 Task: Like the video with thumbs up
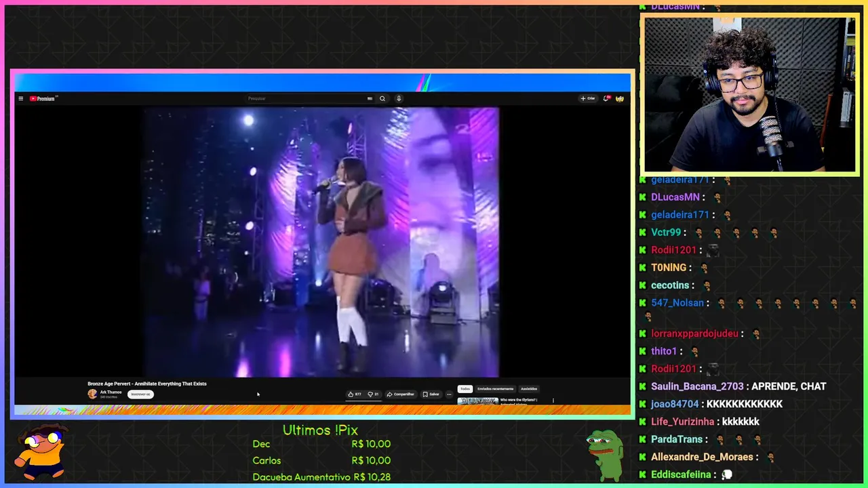[355, 394]
